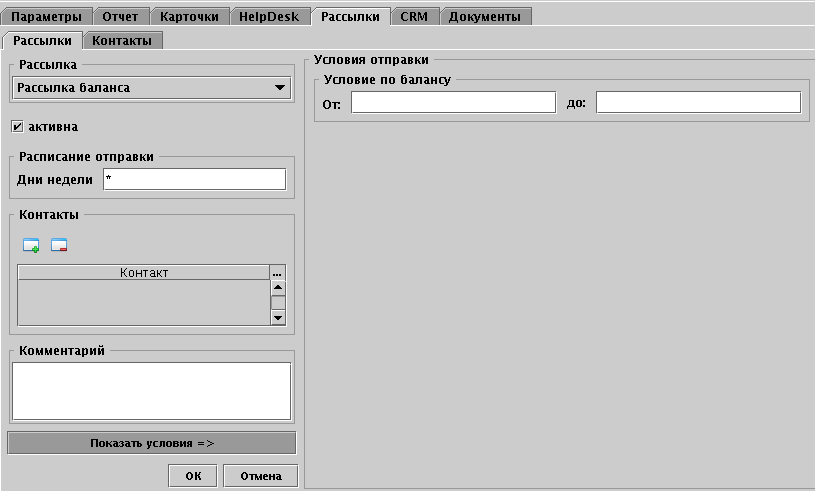
Task: Confirm with the 'OK' button
Action: click(x=193, y=476)
